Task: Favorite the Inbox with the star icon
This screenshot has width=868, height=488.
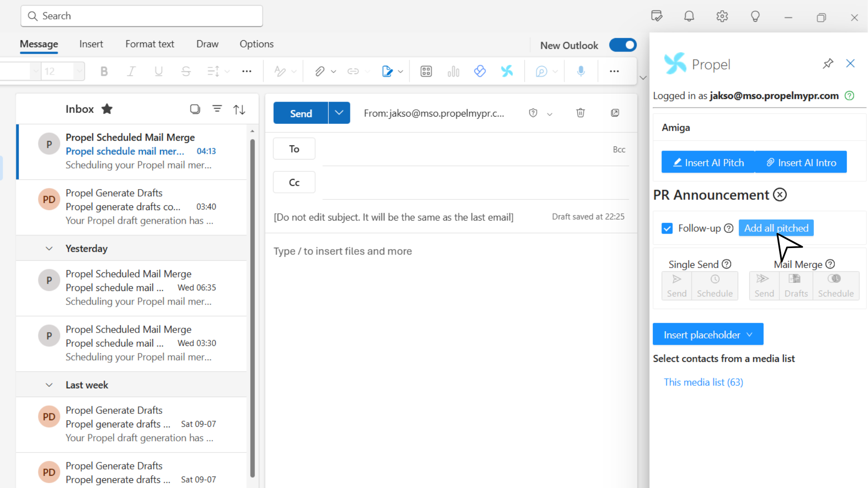Action: 107,109
